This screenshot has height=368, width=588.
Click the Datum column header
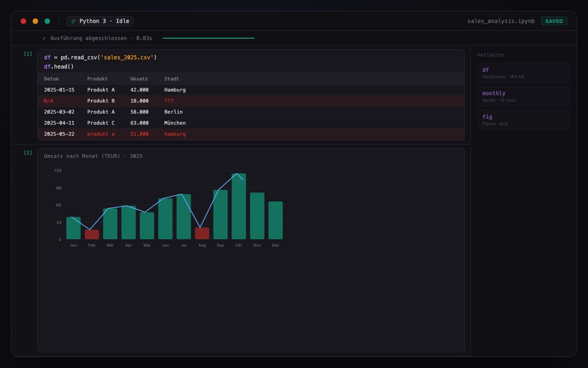[x=51, y=79]
